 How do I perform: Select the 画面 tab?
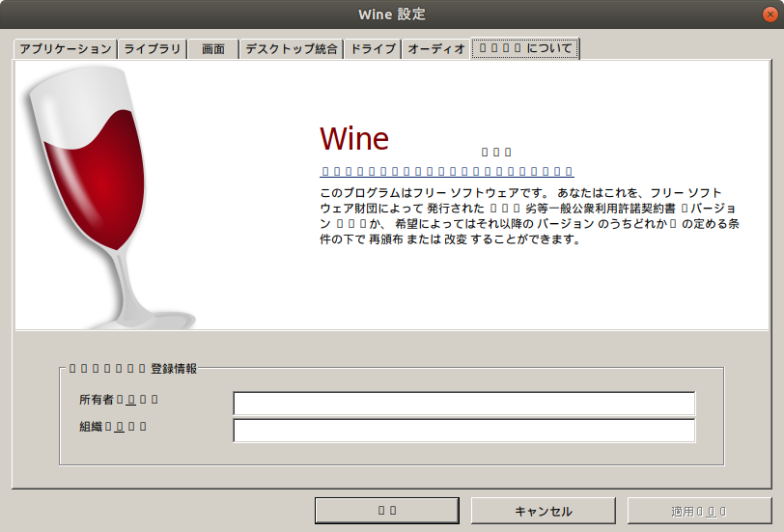coord(213,49)
